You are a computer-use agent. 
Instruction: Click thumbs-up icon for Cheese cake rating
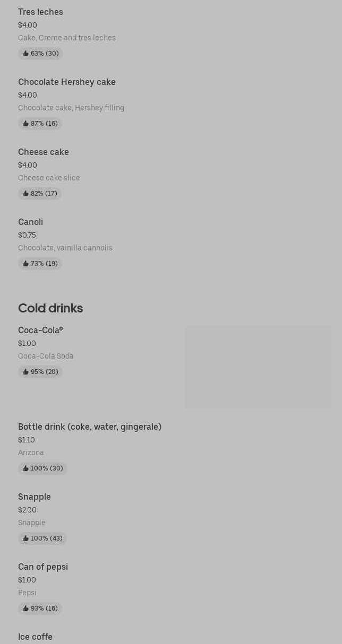(x=25, y=194)
